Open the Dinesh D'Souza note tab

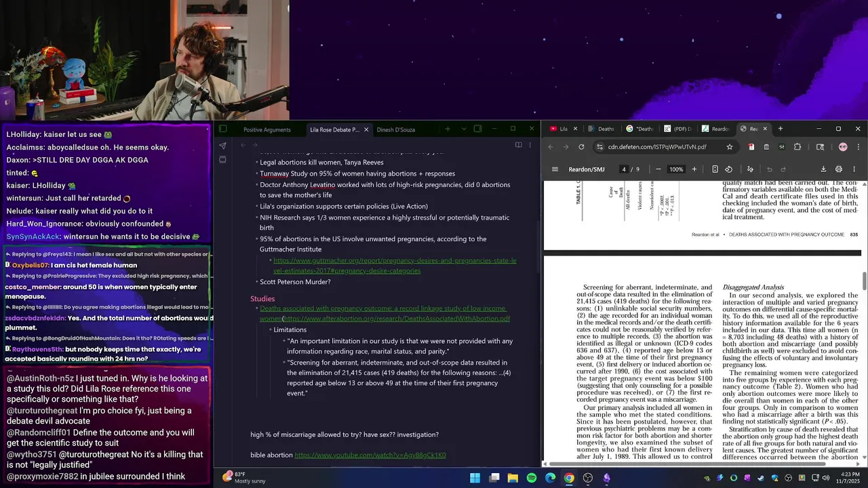(396, 129)
